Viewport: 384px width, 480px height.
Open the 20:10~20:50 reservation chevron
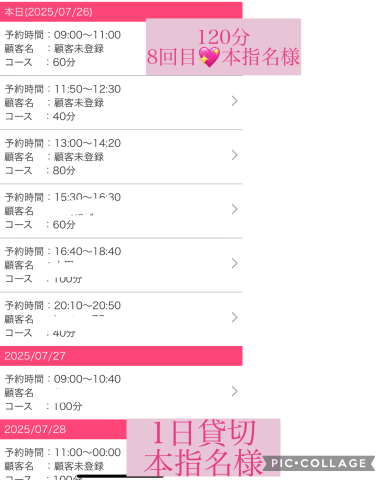235,317
